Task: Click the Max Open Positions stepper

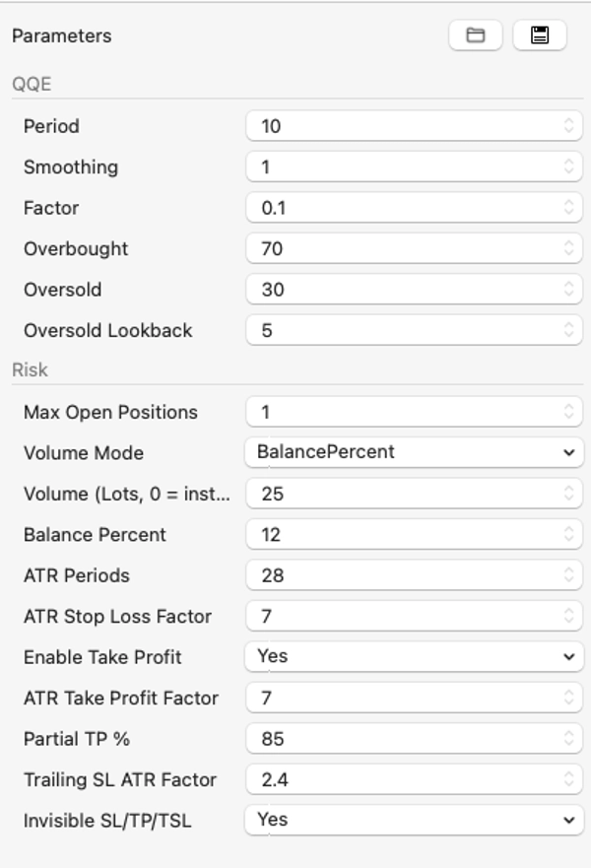Action: (568, 412)
